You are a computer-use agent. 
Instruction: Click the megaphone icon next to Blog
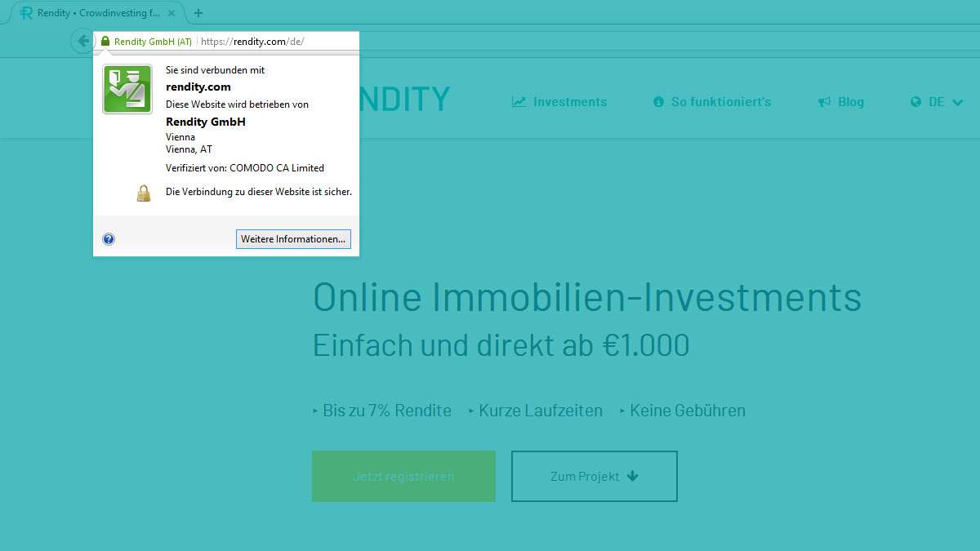(x=825, y=102)
